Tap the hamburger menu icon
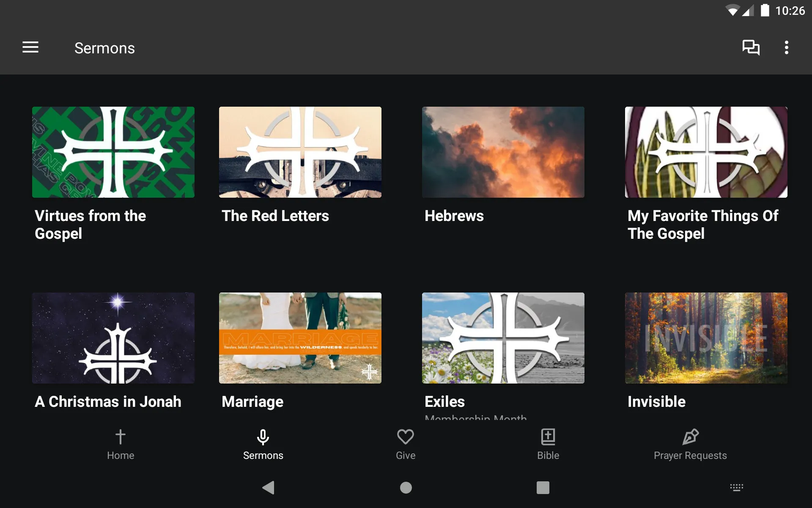812x508 pixels. 30,48
